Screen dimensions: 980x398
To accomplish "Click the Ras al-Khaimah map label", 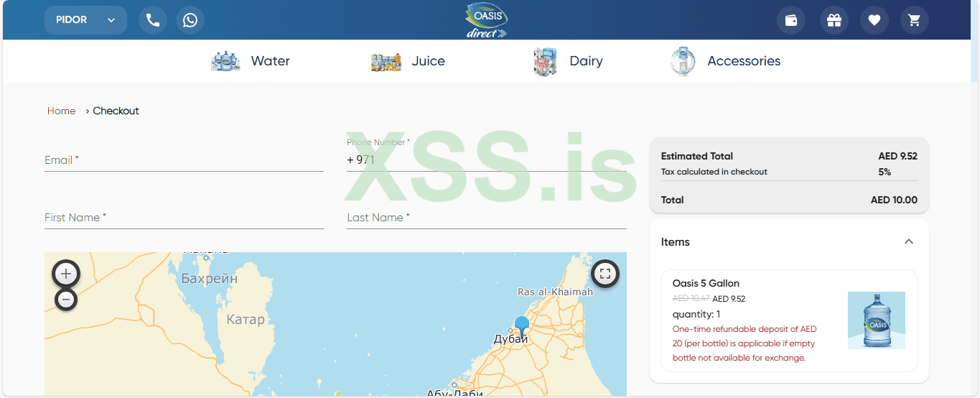I will [556, 292].
